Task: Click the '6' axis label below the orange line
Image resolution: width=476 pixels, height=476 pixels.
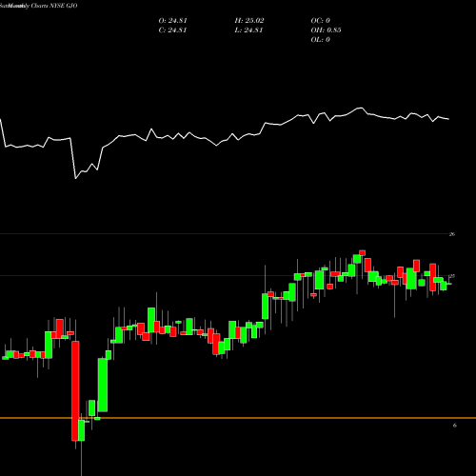Action: point(455,426)
